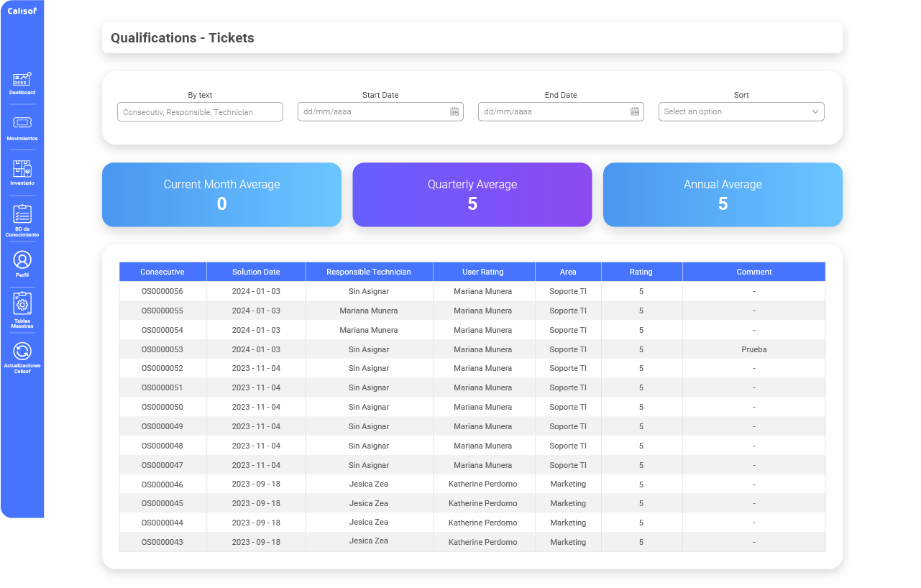The image size is (921, 588).
Task: Click the End Date calendar icon
Action: click(x=635, y=111)
